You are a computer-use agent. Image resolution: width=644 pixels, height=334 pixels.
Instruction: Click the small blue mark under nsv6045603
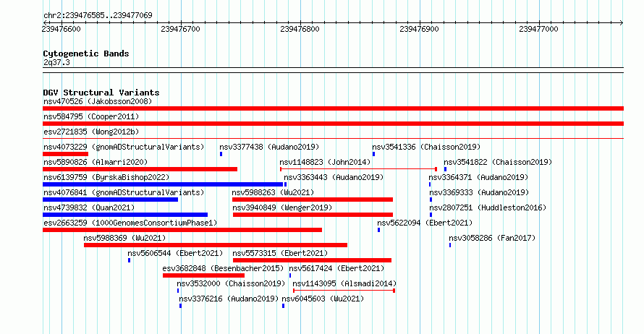point(283,306)
